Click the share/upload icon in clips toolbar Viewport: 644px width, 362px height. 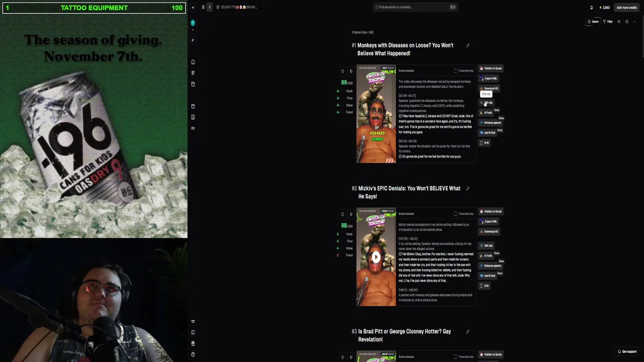click(x=627, y=22)
